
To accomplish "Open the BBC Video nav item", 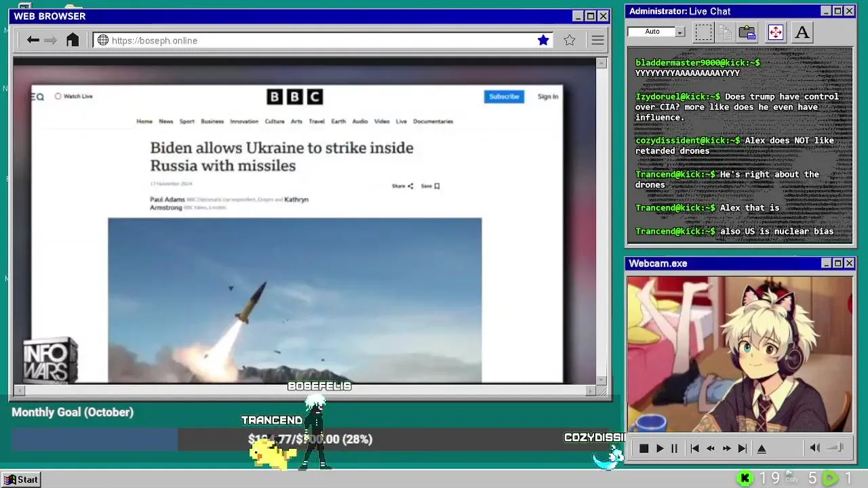I will point(382,121).
